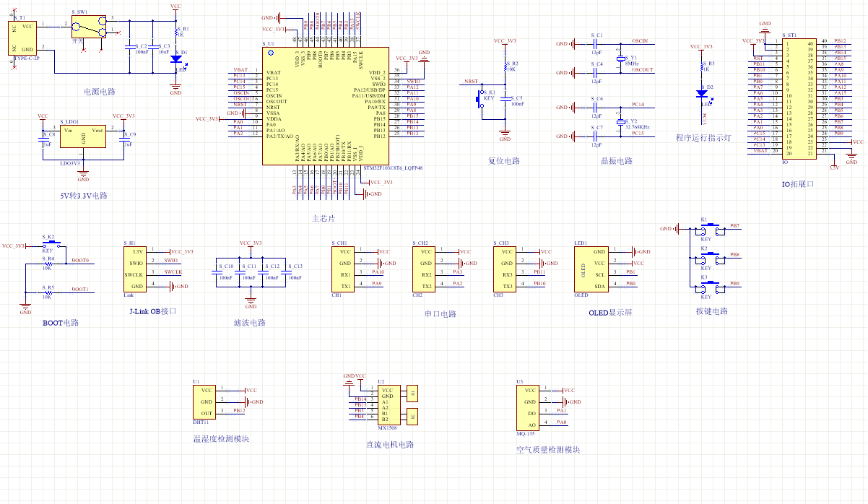
Task: Click the 温湿度检测模块 section title
Action: (221, 438)
